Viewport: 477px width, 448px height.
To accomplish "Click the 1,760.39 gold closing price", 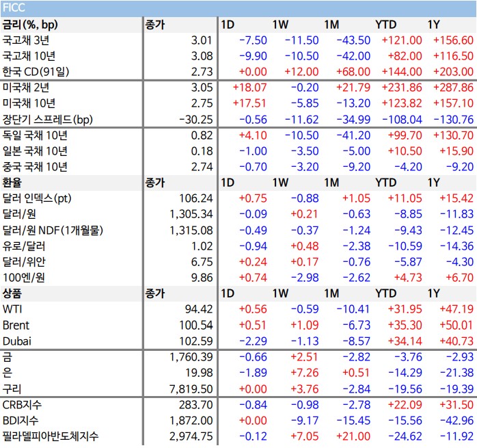I will click(191, 357).
